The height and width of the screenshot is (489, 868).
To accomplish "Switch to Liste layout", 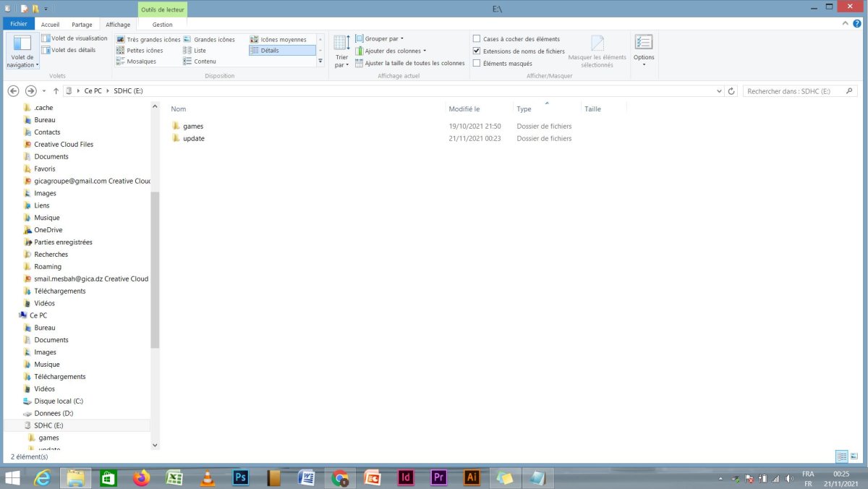I will coord(195,51).
